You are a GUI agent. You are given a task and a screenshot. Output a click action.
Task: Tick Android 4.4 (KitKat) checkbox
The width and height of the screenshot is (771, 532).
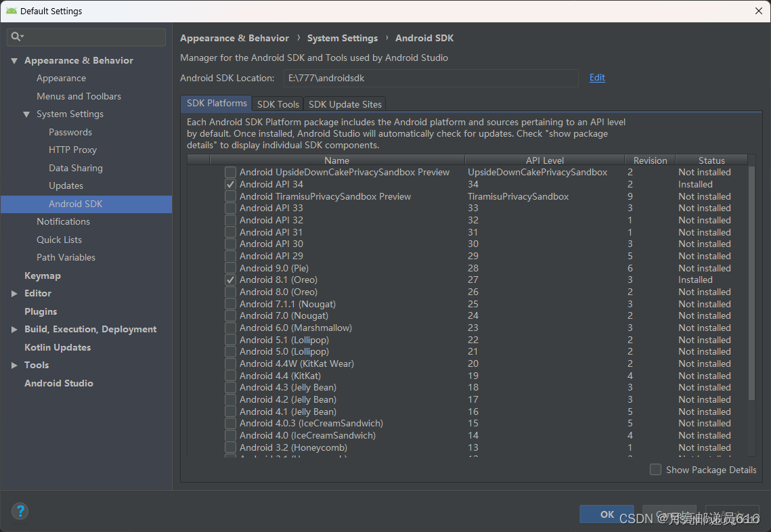(230, 376)
